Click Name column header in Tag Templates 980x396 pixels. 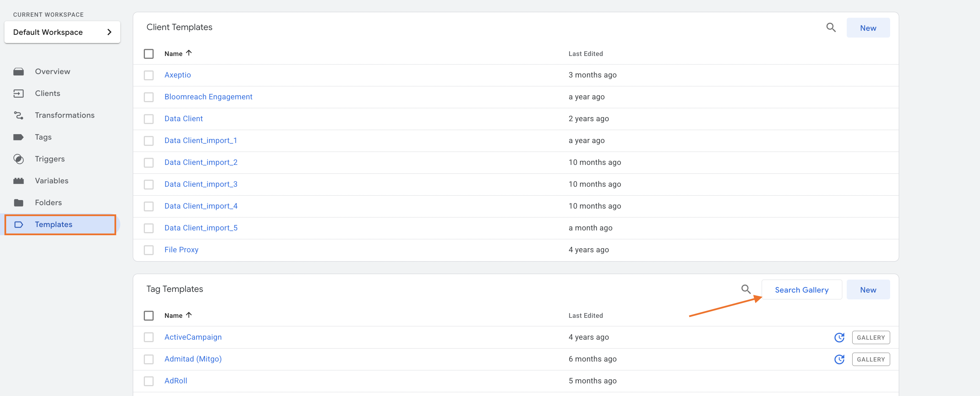(173, 315)
